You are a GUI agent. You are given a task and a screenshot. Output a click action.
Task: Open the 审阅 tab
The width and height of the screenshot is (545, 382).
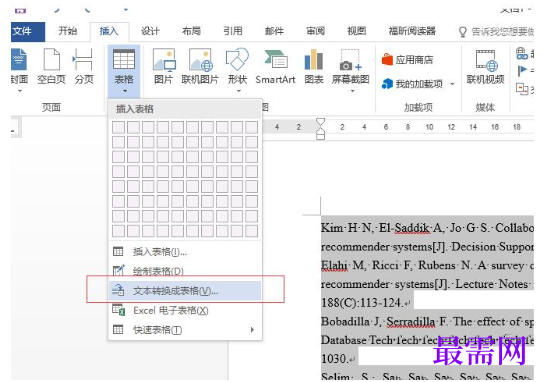coord(315,31)
